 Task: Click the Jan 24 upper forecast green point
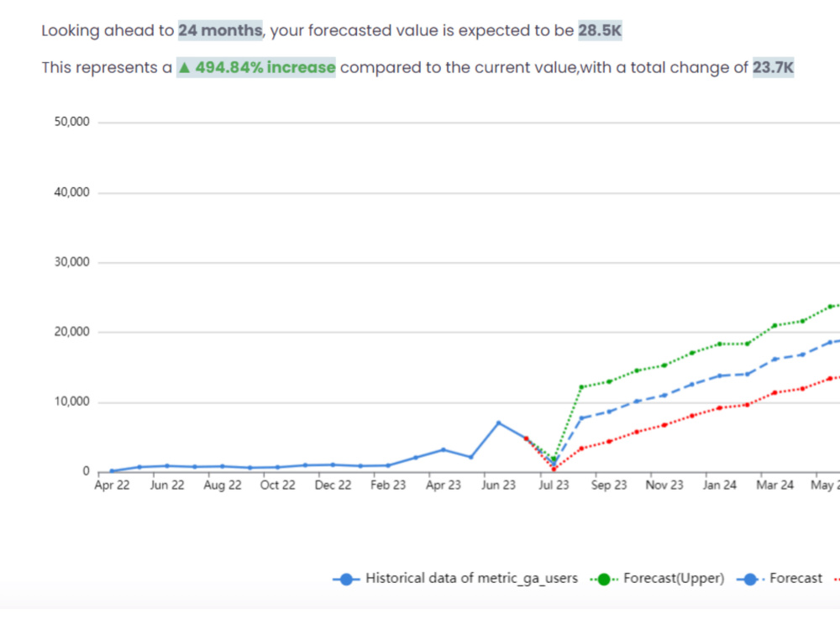point(720,344)
